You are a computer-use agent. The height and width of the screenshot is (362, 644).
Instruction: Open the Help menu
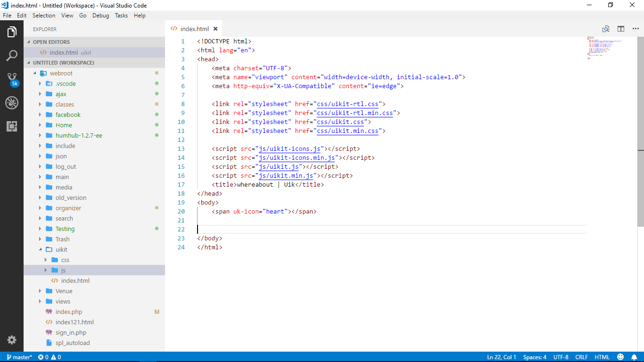point(140,16)
